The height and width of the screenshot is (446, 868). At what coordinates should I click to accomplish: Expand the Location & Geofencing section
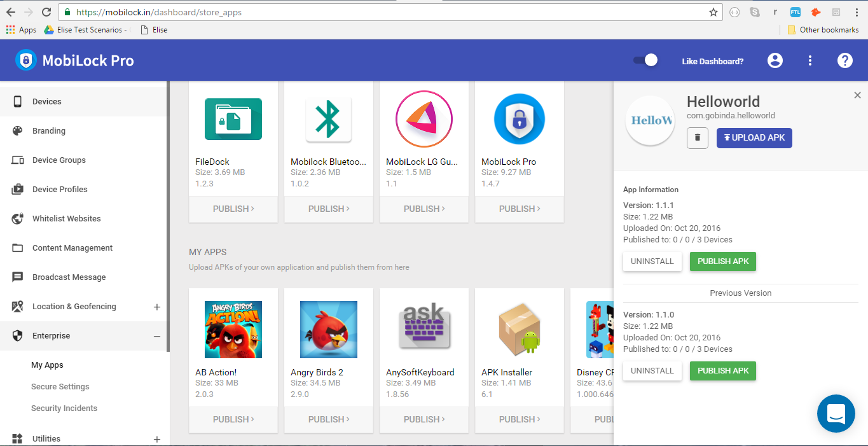tap(157, 307)
